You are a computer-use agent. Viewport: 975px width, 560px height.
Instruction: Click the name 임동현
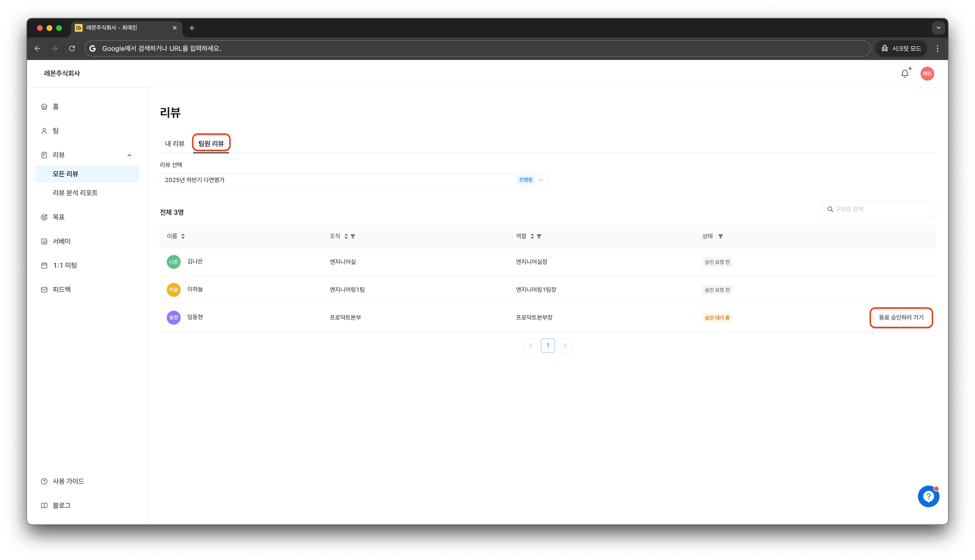195,317
